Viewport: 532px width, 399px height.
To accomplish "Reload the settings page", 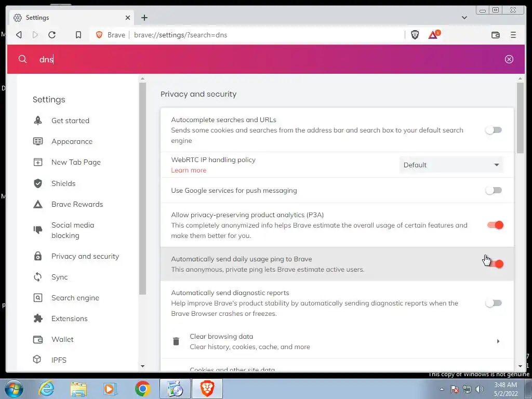I will pyautogui.click(x=52, y=35).
